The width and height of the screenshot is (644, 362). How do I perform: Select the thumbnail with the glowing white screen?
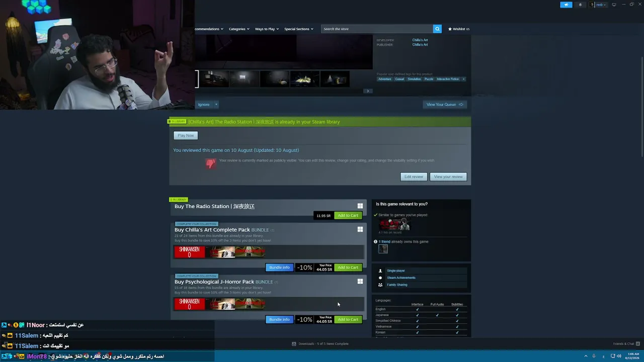245,79
